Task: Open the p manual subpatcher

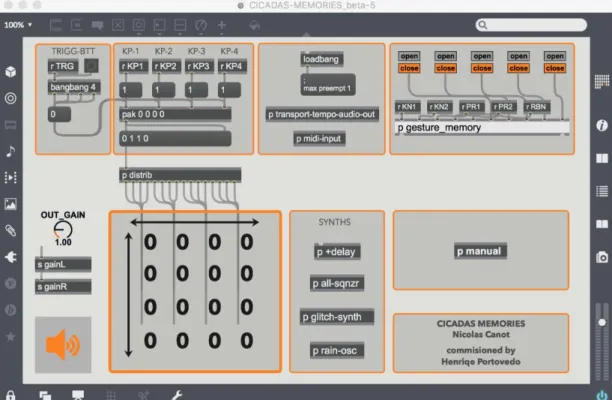Action: pyautogui.click(x=480, y=251)
